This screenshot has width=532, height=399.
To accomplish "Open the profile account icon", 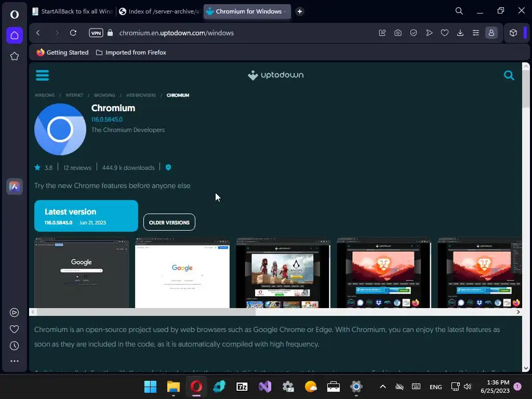I will pos(491,33).
